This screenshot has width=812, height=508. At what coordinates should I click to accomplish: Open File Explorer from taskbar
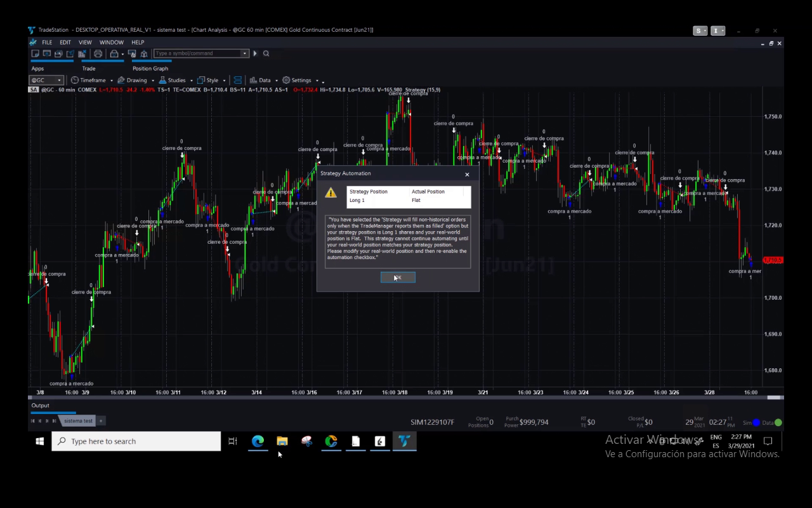point(282,441)
